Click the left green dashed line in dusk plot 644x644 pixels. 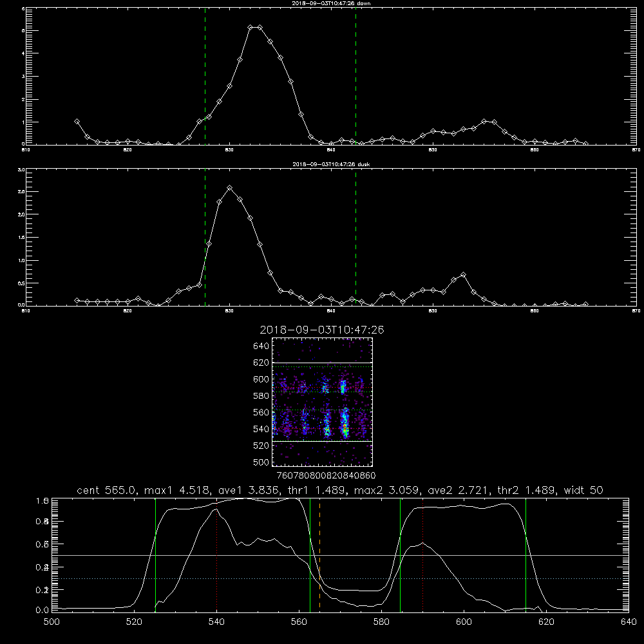205,237
